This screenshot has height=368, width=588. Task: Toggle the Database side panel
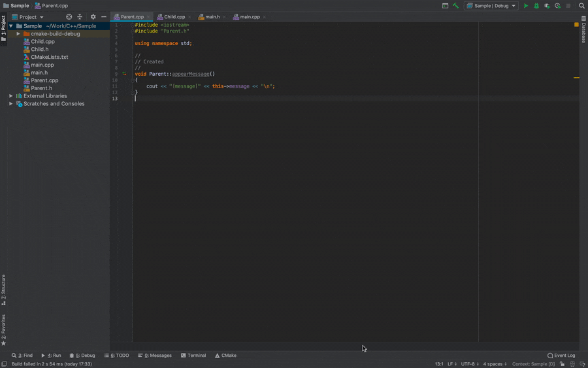[x=583, y=30]
